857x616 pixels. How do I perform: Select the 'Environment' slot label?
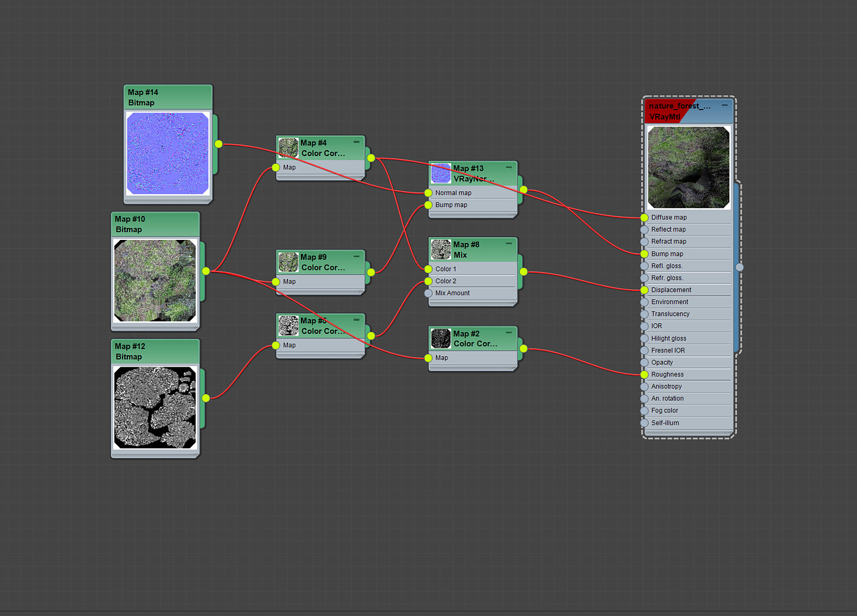pyautogui.click(x=669, y=302)
